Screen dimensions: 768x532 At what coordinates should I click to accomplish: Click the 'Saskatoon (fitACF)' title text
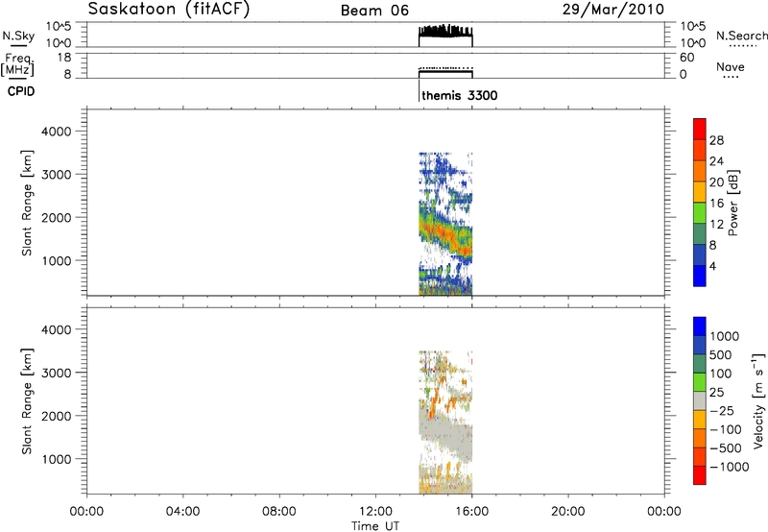point(169,9)
